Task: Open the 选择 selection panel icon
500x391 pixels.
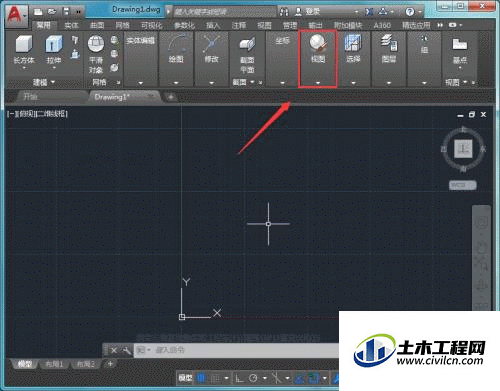Action: tap(353, 43)
